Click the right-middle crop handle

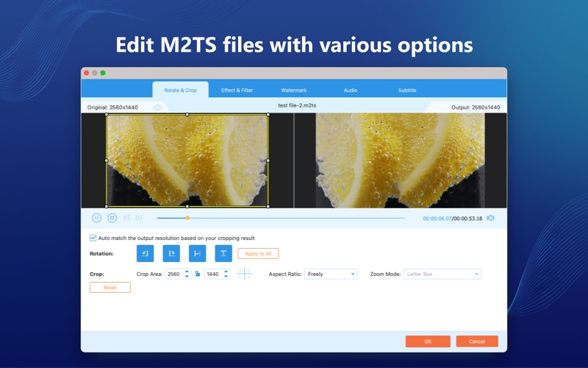coord(268,160)
